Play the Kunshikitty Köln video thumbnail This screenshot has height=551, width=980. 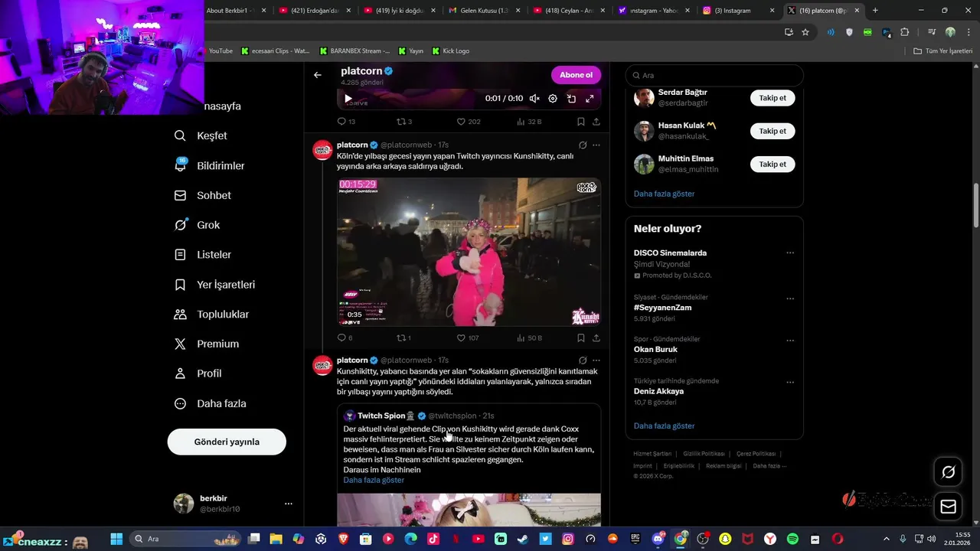point(469,252)
